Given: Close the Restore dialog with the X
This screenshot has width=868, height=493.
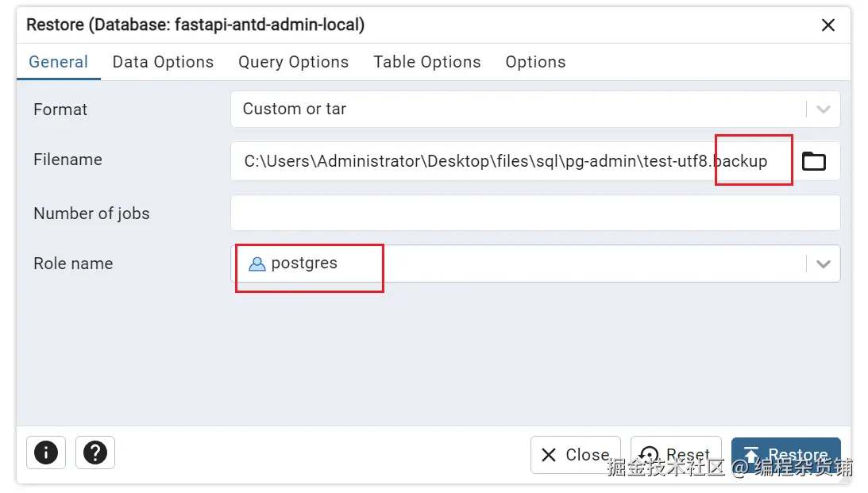Looking at the screenshot, I should click(x=827, y=25).
